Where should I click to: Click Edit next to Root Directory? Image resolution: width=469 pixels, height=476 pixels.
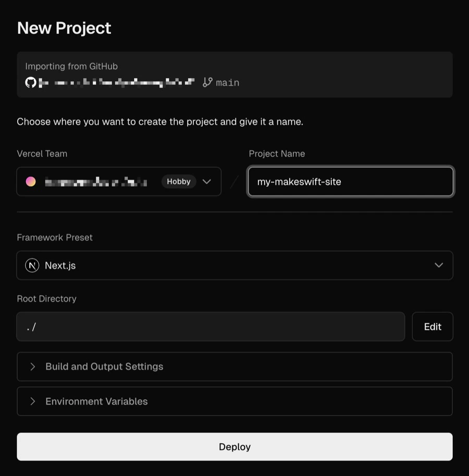click(432, 326)
